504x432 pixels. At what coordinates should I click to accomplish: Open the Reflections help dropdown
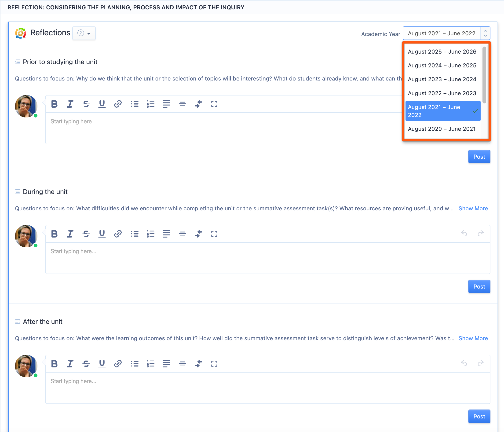coord(84,33)
